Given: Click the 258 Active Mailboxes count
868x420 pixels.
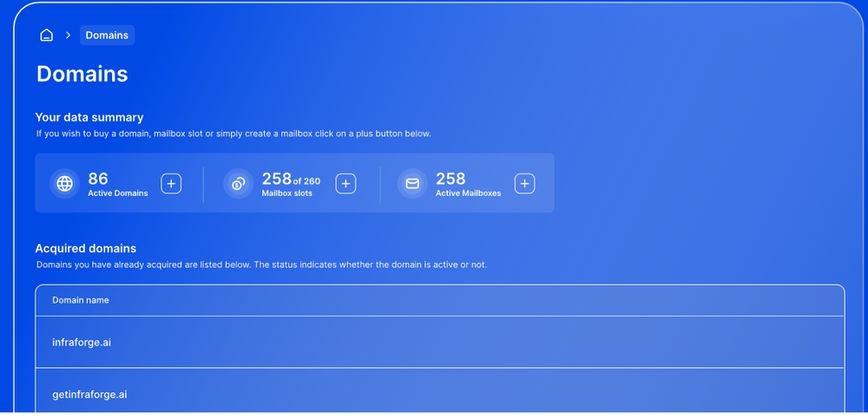Looking at the screenshot, I should click(450, 179).
